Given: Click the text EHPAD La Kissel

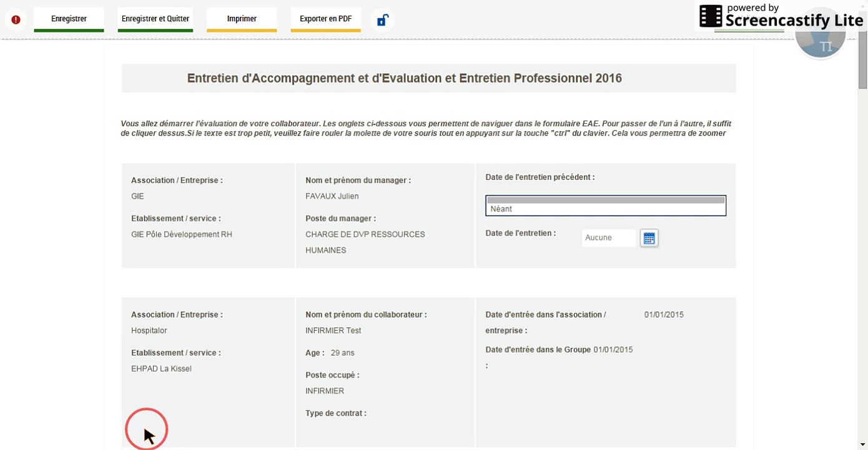Looking at the screenshot, I should tap(161, 369).
